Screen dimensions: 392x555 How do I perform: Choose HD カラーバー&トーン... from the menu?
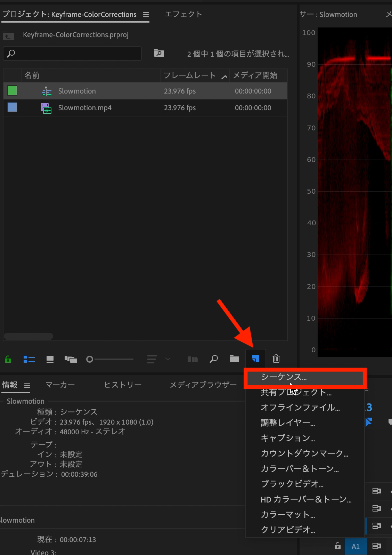(x=304, y=499)
